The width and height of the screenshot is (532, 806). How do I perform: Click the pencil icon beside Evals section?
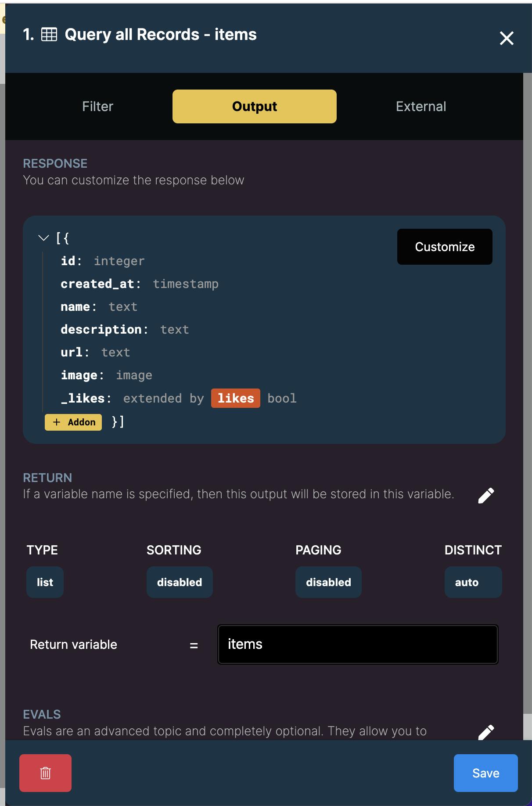[486, 732]
